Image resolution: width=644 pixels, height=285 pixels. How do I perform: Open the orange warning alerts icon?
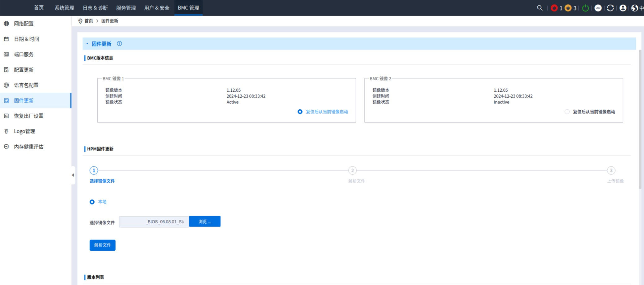[568, 8]
